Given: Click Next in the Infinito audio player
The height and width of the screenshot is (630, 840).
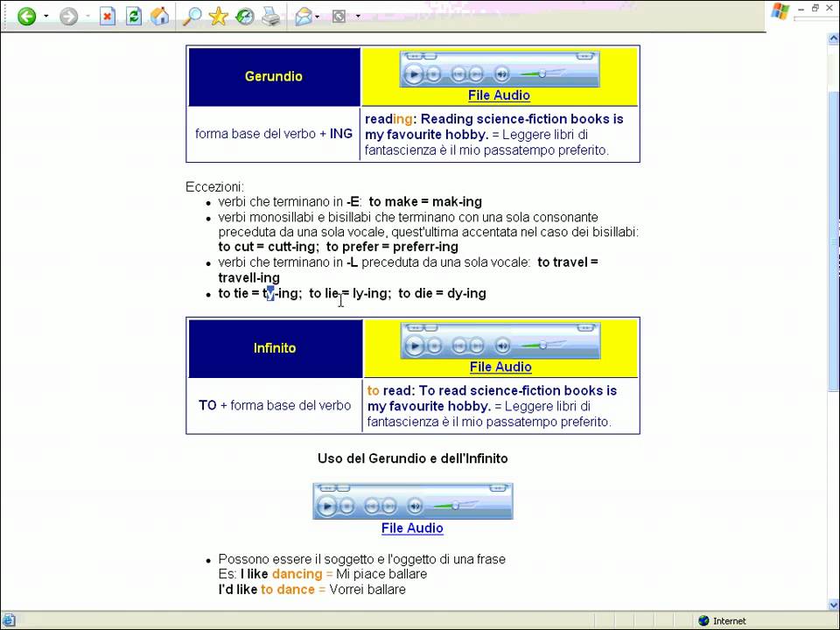Looking at the screenshot, I should pos(476,346).
